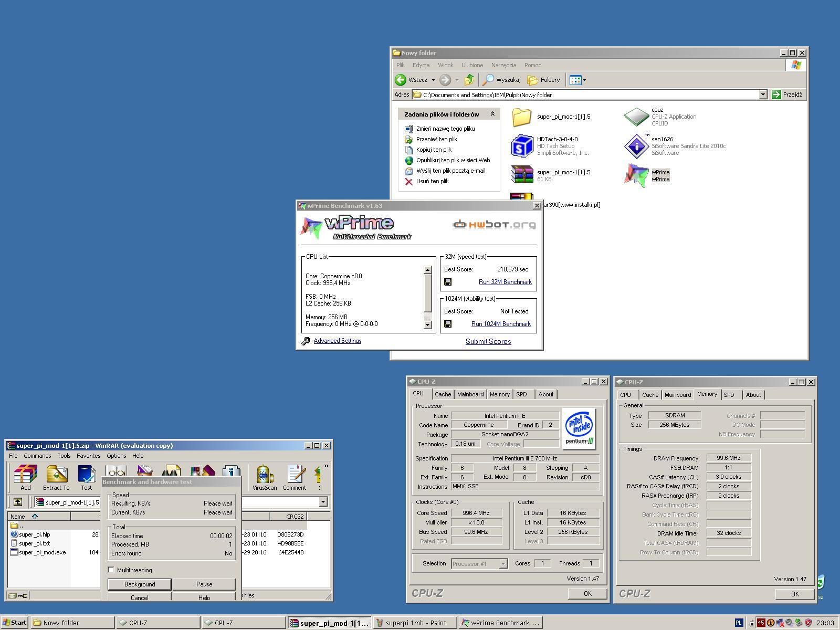Viewport: 840px width, 630px height.
Task: Click the Pause button in benchmark dialog
Action: [x=204, y=584]
